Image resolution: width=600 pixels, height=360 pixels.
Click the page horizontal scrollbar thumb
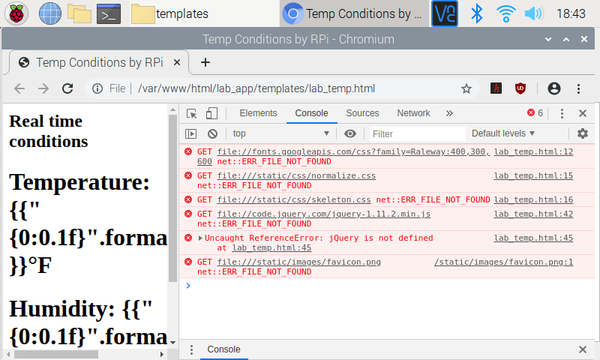56,355
